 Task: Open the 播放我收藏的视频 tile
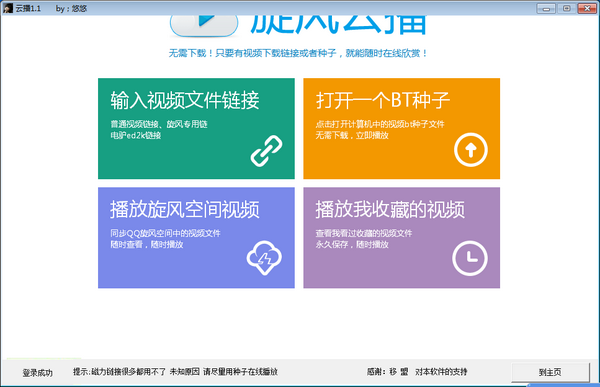[x=401, y=237]
